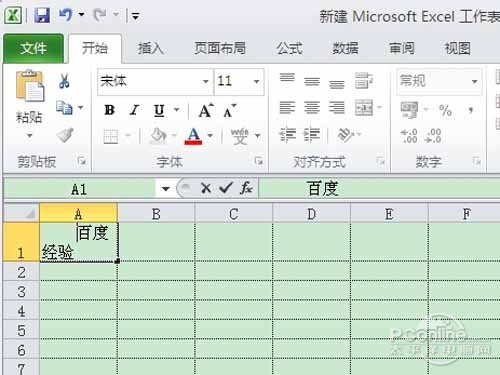Open 对齐方式 alignment dialog launcher
The height and width of the screenshot is (375, 500).
click(x=381, y=161)
